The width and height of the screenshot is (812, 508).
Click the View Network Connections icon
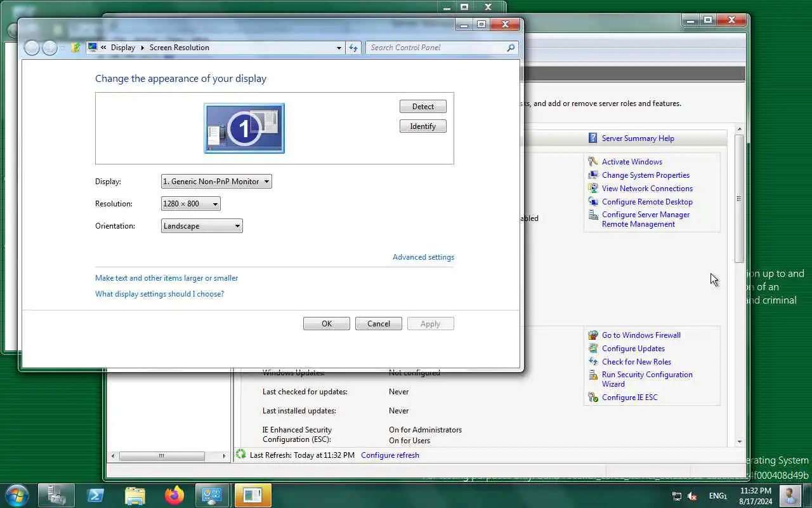pos(593,189)
